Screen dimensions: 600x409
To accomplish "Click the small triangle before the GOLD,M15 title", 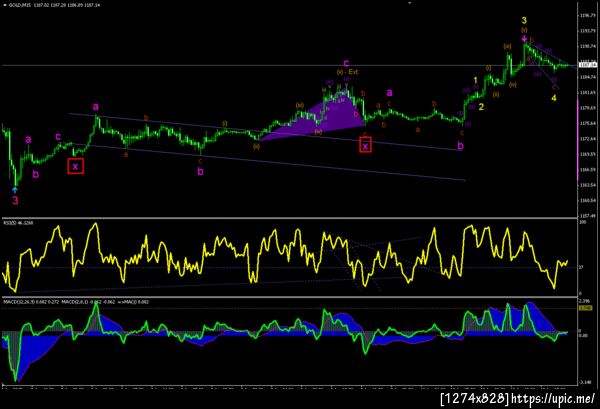I will click(5, 5).
